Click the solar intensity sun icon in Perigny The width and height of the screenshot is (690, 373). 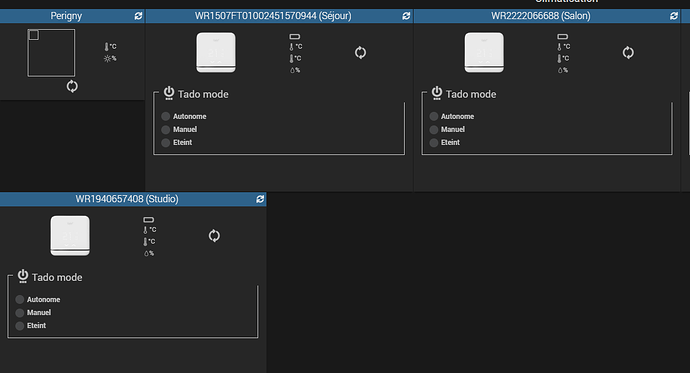[107, 59]
